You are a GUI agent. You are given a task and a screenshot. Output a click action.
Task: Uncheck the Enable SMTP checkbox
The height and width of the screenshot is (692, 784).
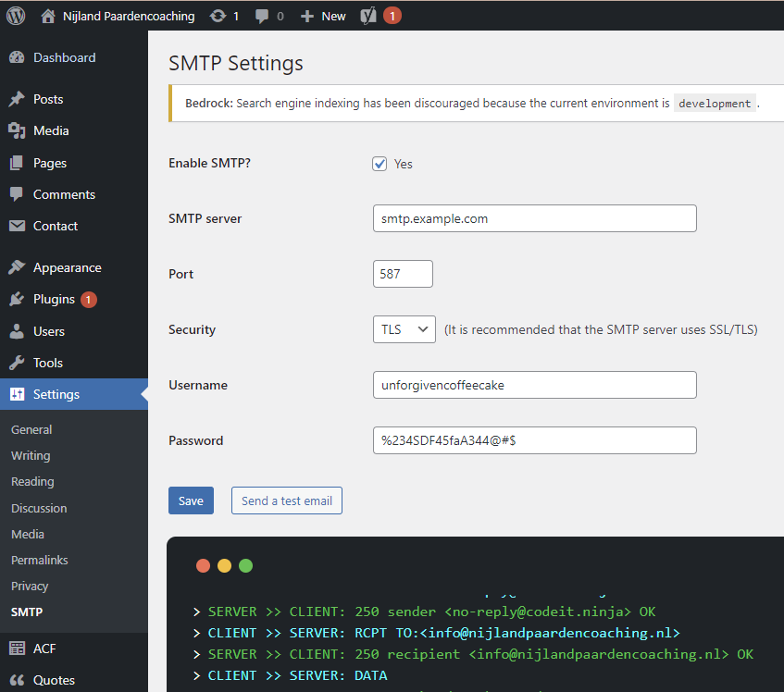tap(380, 164)
